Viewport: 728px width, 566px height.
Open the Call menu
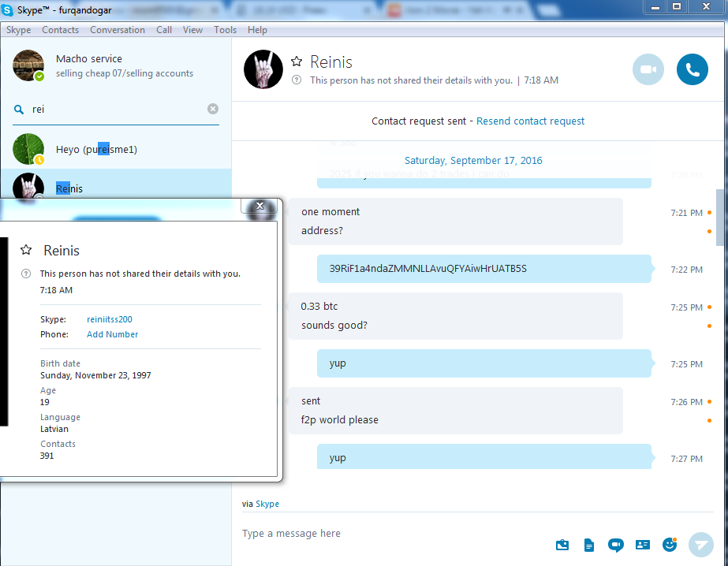pos(164,30)
